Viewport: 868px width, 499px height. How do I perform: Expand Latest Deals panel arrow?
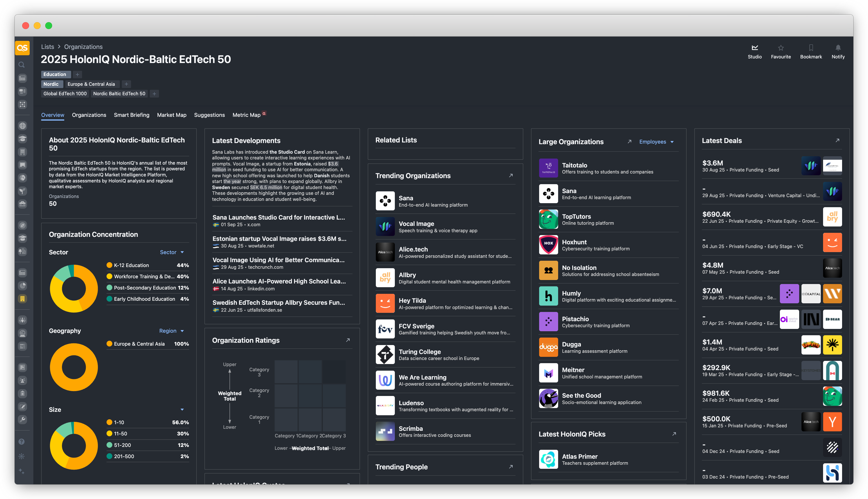(x=837, y=140)
